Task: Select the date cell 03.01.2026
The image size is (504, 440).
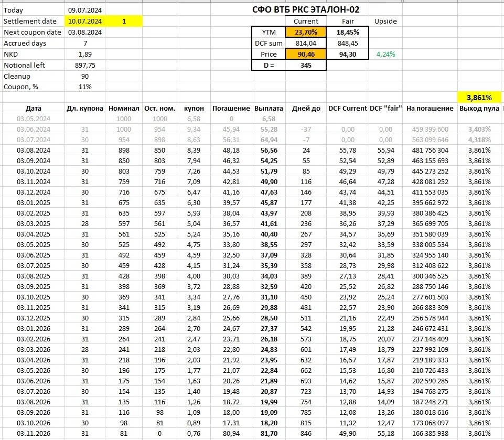Action: tap(34, 328)
